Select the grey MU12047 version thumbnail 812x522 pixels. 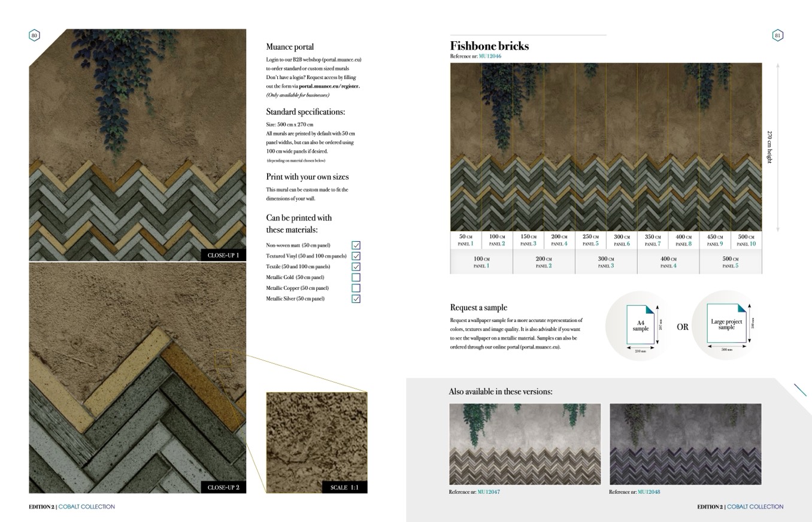525,444
